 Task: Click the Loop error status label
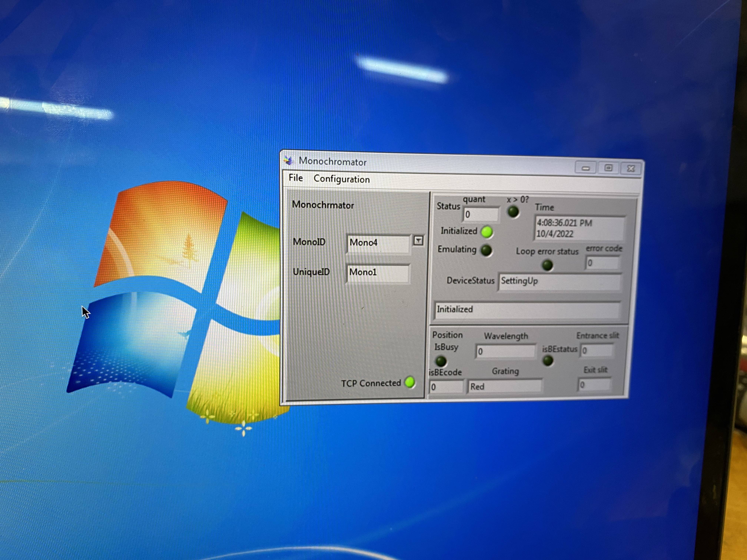click(x=547, y=251)
